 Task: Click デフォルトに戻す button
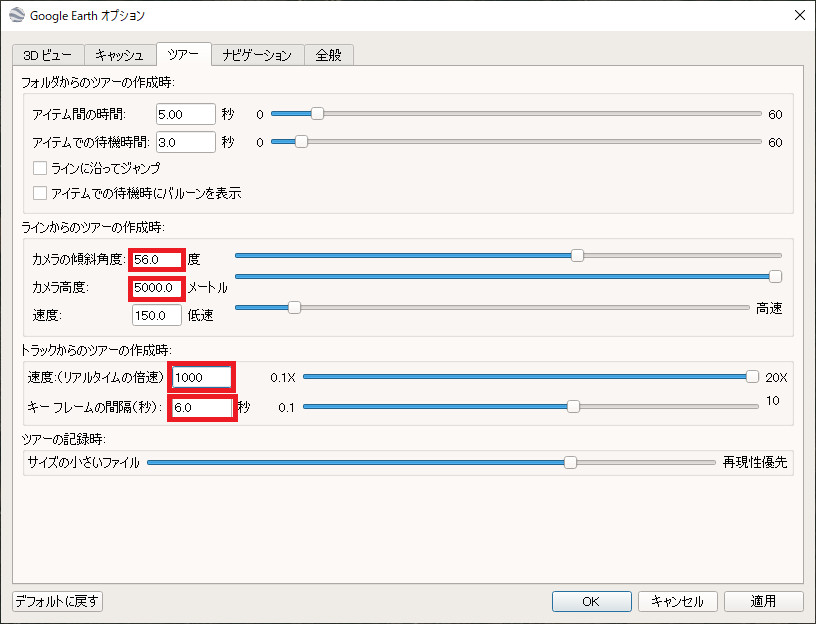point(57,602)
